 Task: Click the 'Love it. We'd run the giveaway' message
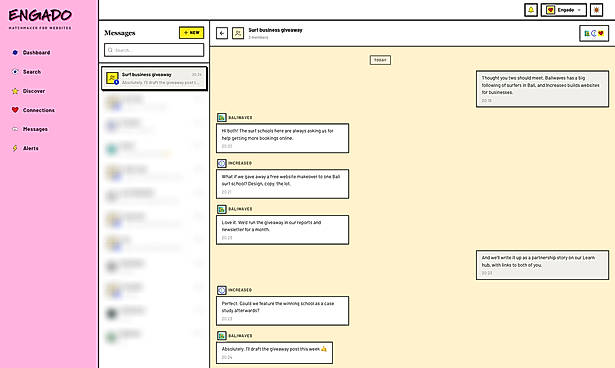click(282, 230)
